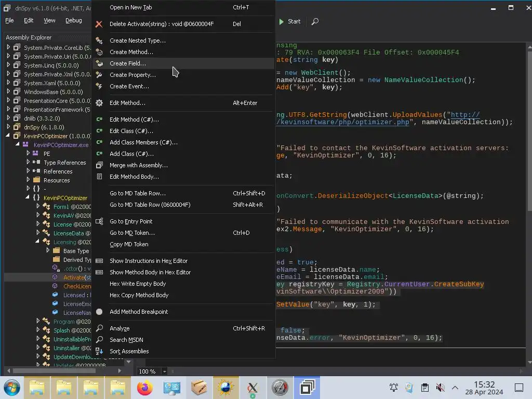Choose Open in New Tab
The width and height of the screenshot is (532, 399).
[x=130, y=7]
